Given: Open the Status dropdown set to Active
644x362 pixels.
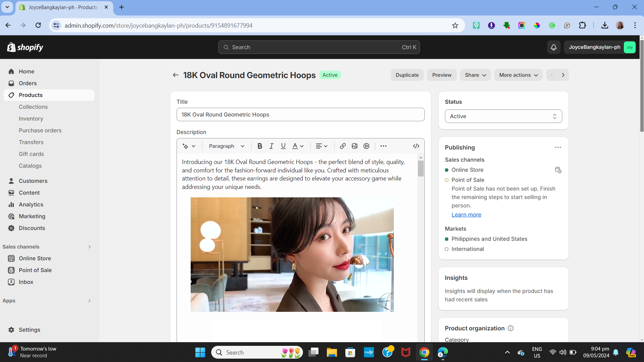Looking at the screenshot, I should tap(503, 116).
